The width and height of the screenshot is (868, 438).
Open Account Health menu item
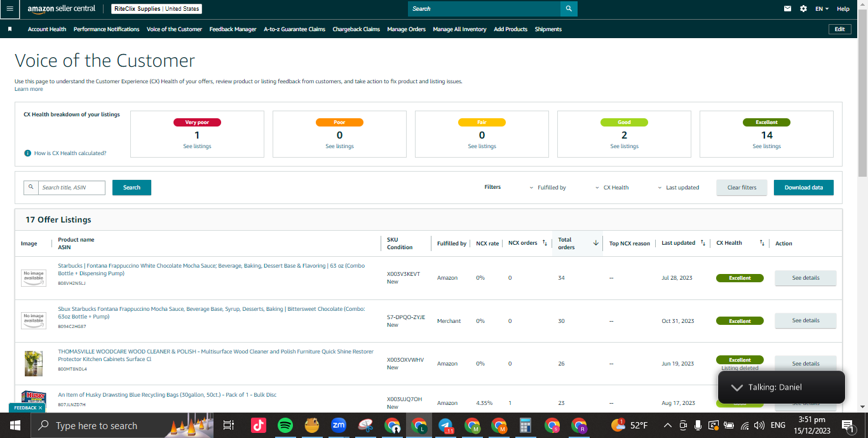point(47,29)
